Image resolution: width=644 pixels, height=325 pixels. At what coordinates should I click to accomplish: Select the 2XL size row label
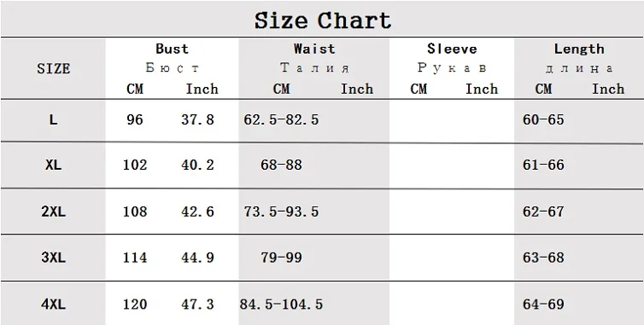tap(54, 212)
